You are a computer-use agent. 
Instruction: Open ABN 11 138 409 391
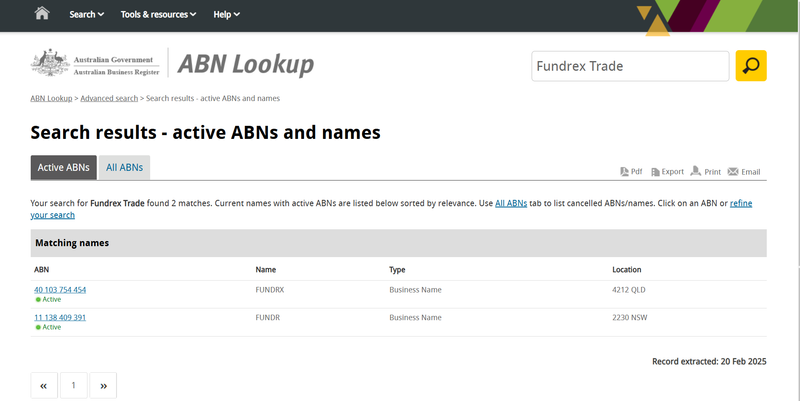point(60,317)
